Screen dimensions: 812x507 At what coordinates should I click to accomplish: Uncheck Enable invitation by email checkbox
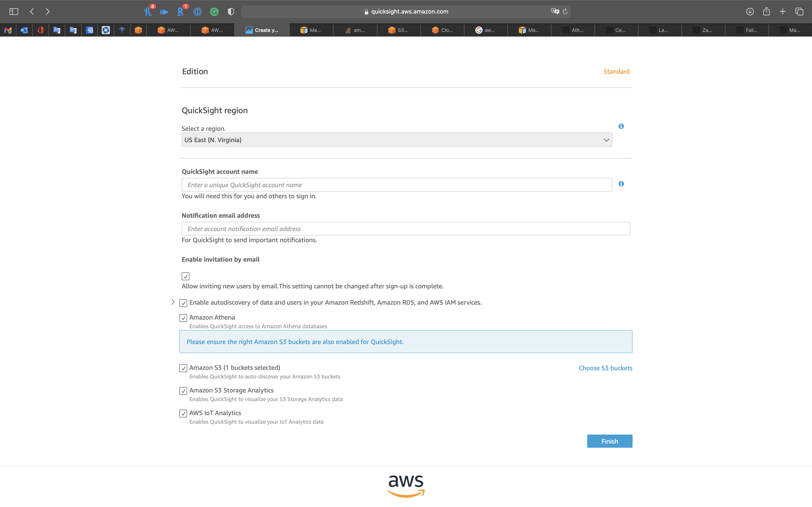[x=186, y=276]
